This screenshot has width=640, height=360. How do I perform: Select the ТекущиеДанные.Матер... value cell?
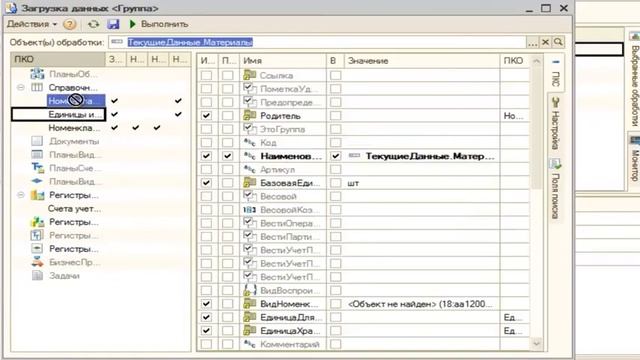[x=422, y=156]
